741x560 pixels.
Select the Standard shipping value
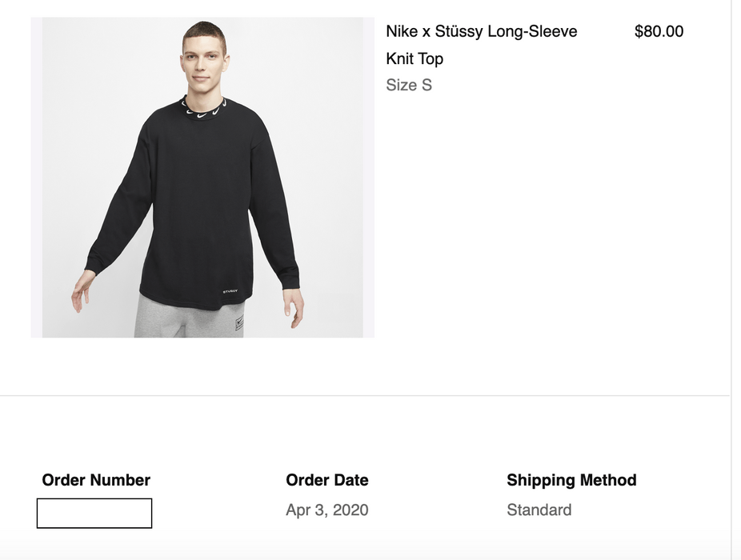tap(539, 510)
